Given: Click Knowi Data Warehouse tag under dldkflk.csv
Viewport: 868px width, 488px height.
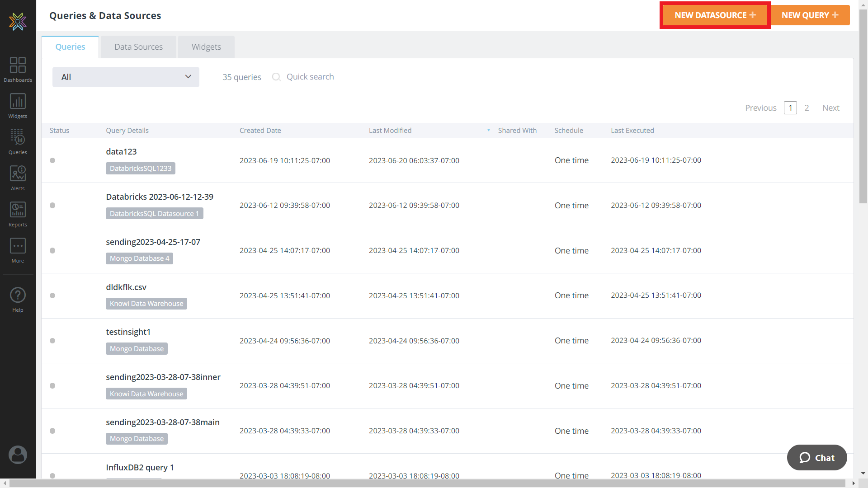Looking at the screenshot, I should click(x=146, y=304).
